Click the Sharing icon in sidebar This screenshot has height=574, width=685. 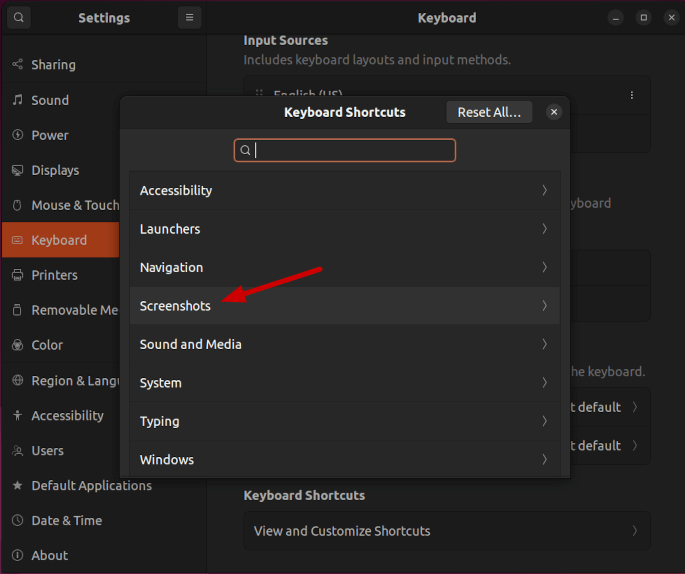pos(18,65)
